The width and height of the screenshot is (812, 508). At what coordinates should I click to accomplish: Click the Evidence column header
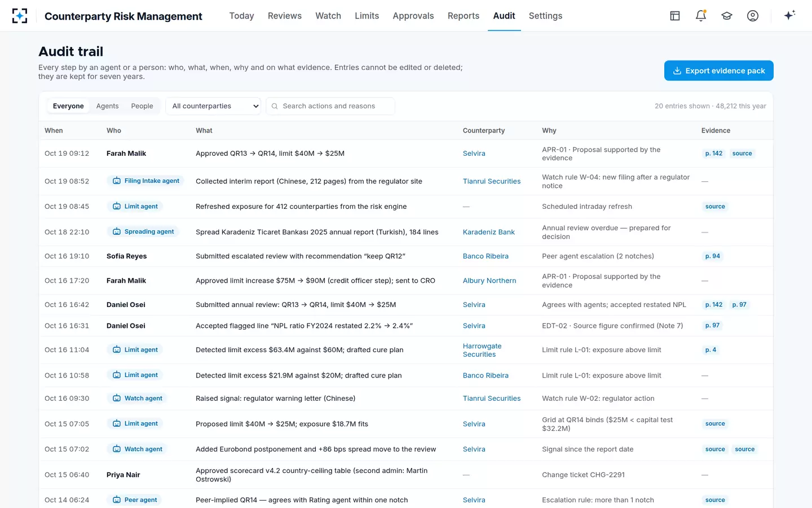tap(716, 130)
